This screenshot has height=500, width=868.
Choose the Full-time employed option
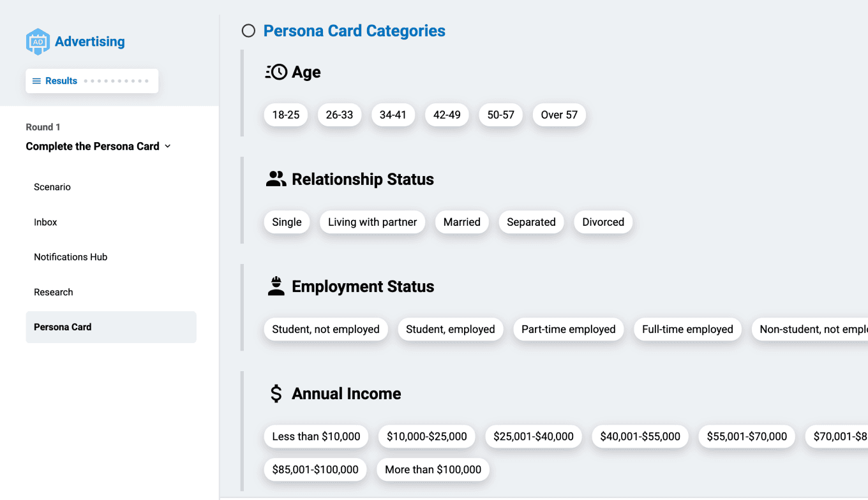click(687, 329)
